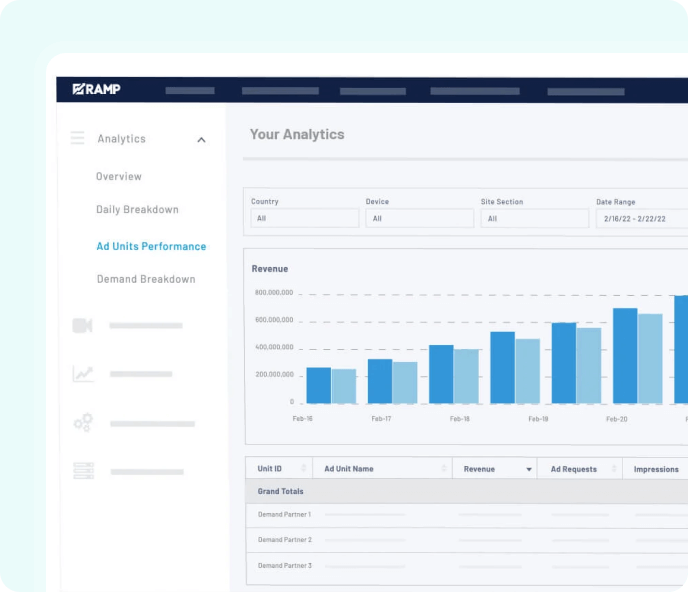Click the RAMP logo in header
Image resolution: width=688 pixels, height=592 pixels.
click(96, 90)
